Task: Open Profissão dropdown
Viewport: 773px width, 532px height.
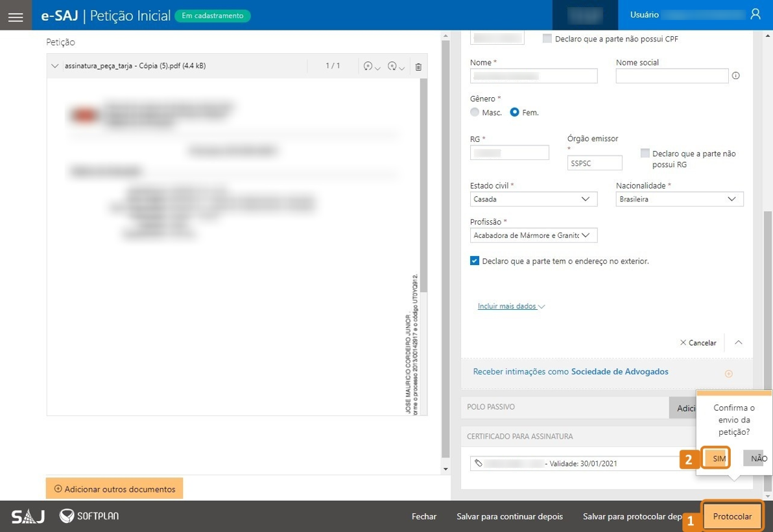Action: click(533, 235)
